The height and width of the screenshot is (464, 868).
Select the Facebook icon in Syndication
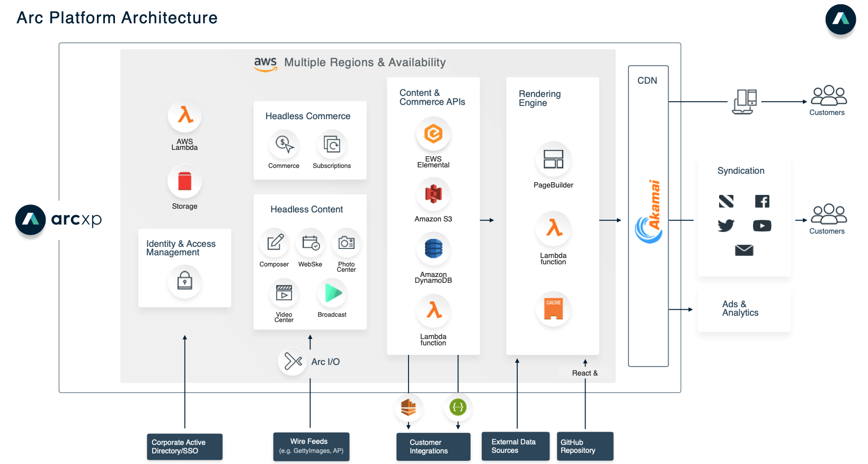pos(762,201)
